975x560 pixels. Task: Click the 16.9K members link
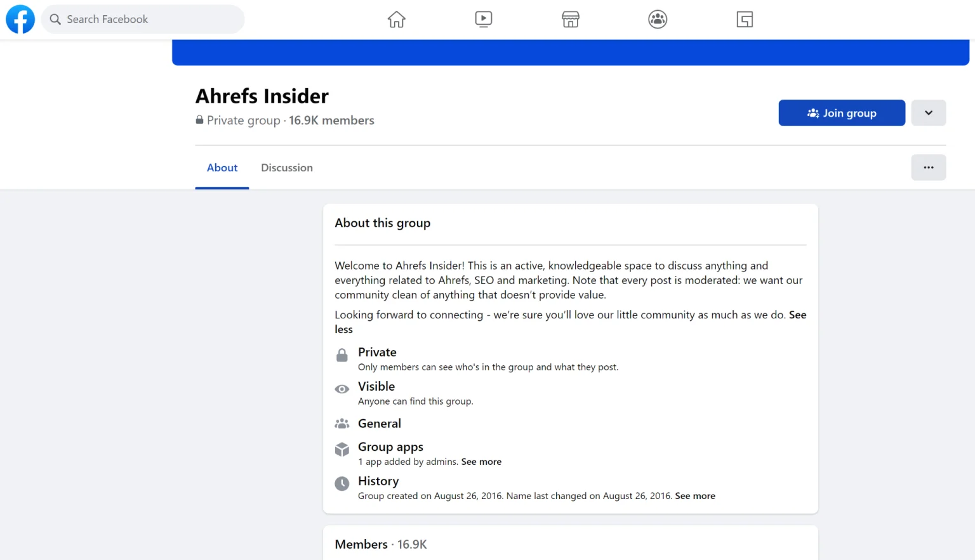tap(331, 120)
